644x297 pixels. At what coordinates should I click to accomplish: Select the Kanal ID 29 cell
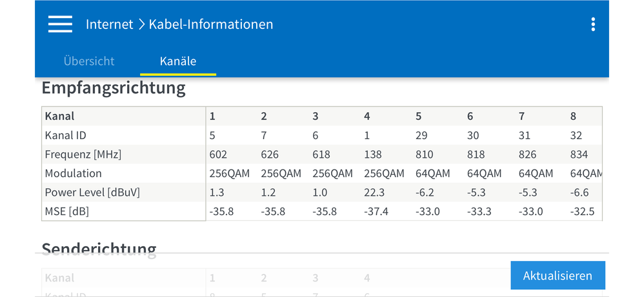click(422, 135)
